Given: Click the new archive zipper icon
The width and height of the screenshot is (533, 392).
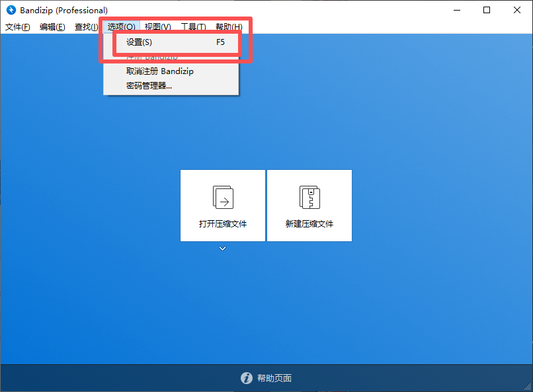Looking at the screenshot, I should [309, 198].
